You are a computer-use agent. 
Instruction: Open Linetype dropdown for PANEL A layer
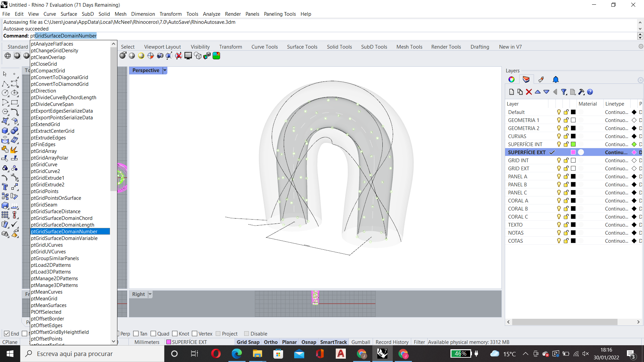coord(616,176)
